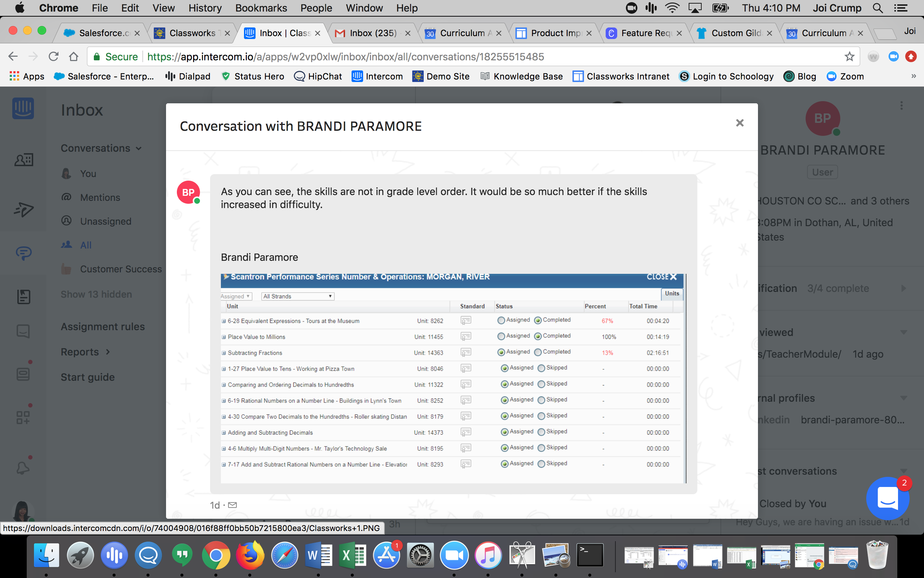Open Terminal from the dock

click(590, 555)
